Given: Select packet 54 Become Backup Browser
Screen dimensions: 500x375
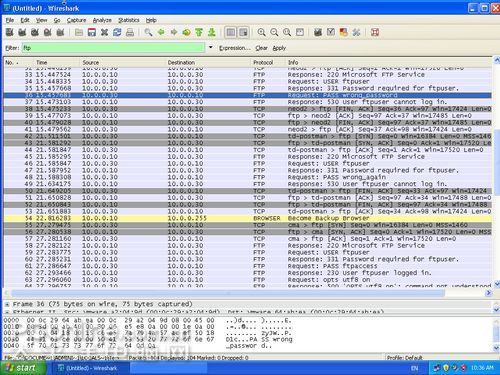Looking at the screenshot, I should (x=248, y=218).
